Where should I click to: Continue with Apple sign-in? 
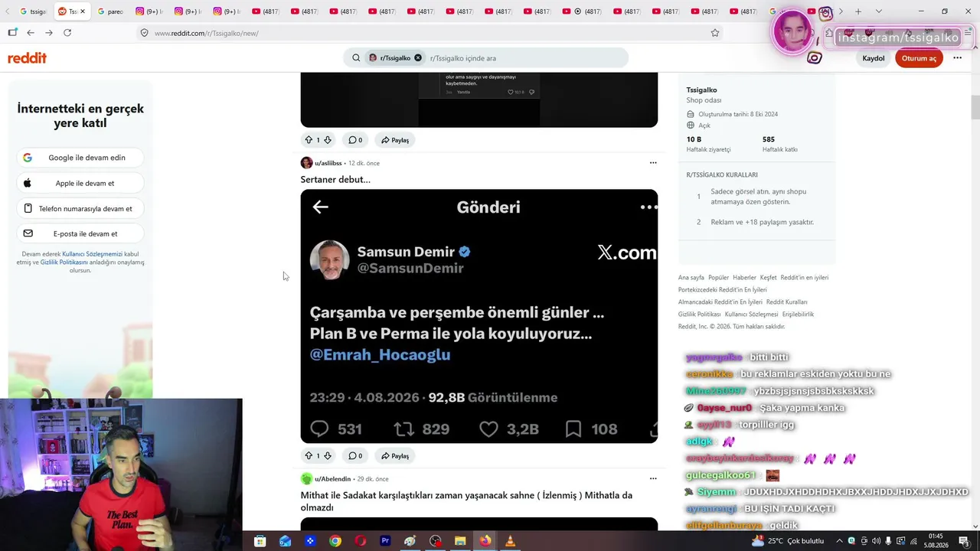click(80, 184)
